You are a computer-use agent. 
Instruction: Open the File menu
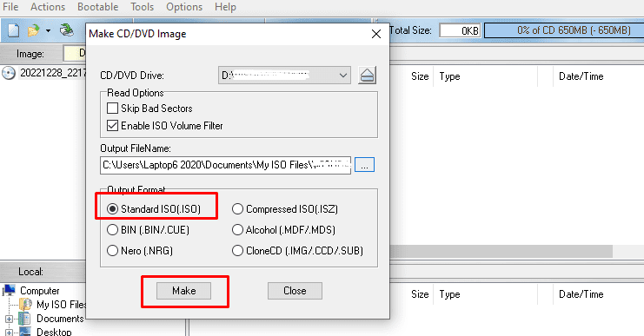[x=10, y=7]
